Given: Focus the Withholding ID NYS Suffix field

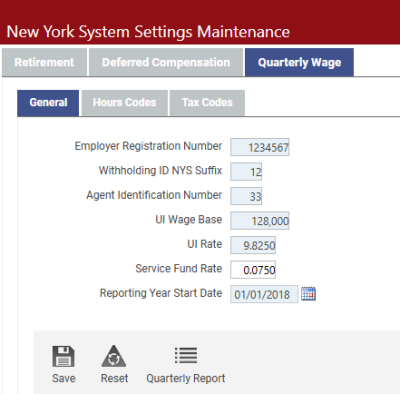Looking at the screenshot, I should coord(246,172).
